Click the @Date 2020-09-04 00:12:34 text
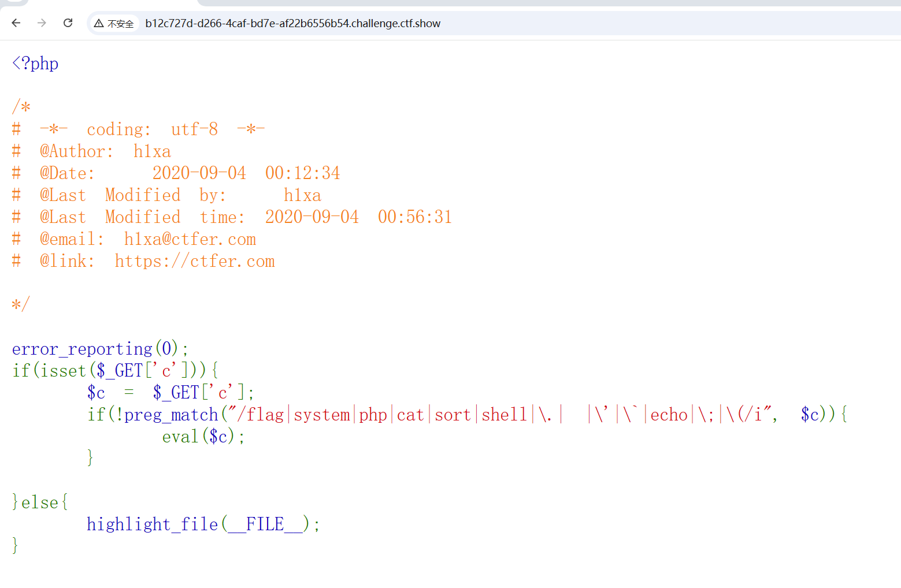Screen dimensions: 901x588 pyautogui.click(x=246, y=173)
